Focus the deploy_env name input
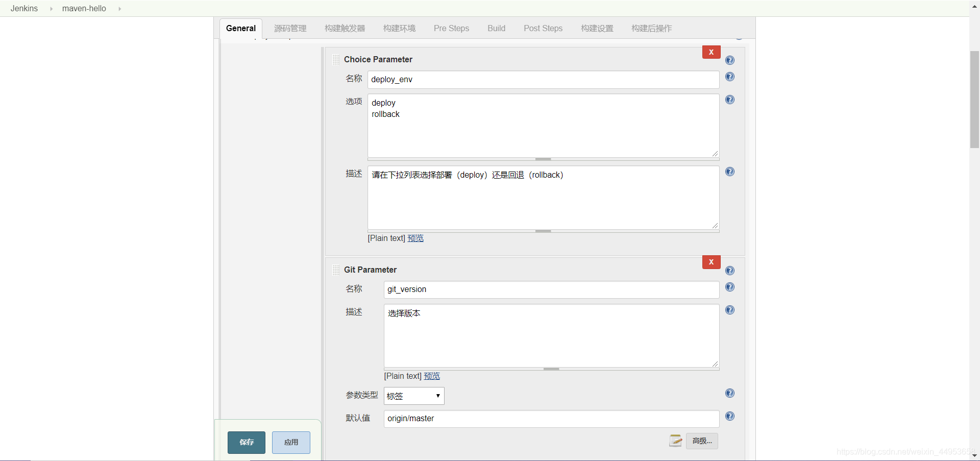980x461 pixels. [x=543, y=80]
